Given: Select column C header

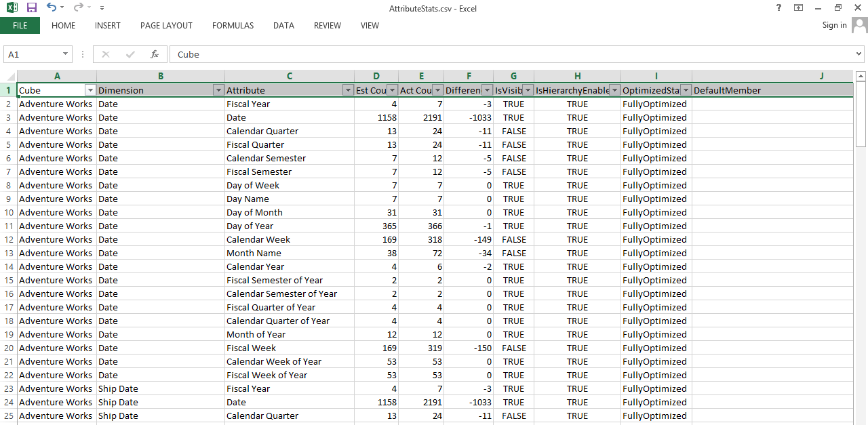Looking at the screenshot, I should pyautogui.click(x=290, y=76).
